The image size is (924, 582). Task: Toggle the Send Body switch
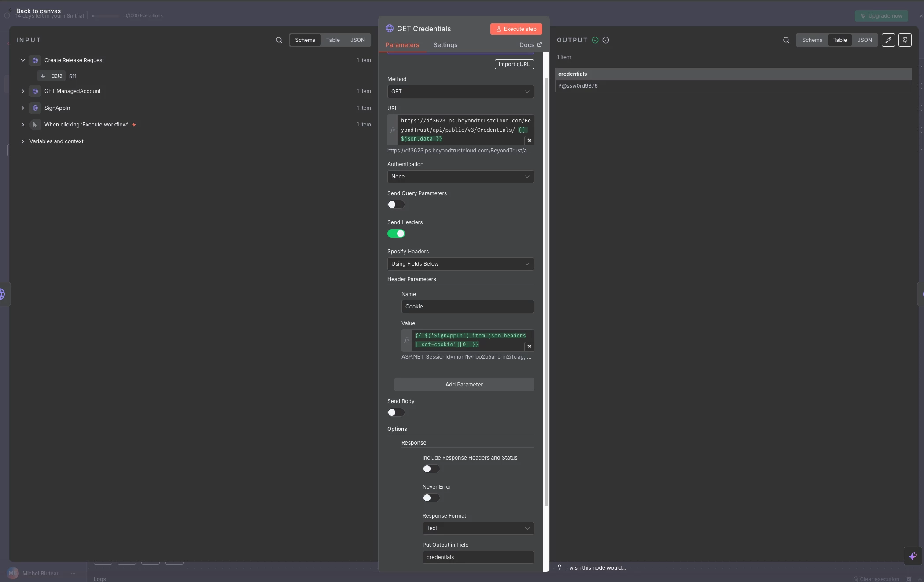click(396, 412)
